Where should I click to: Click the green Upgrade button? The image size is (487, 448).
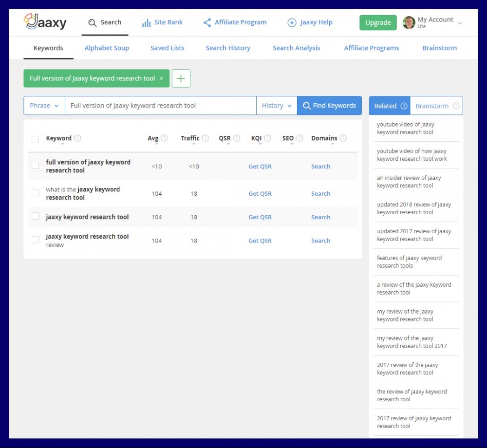tap(378, 23)
